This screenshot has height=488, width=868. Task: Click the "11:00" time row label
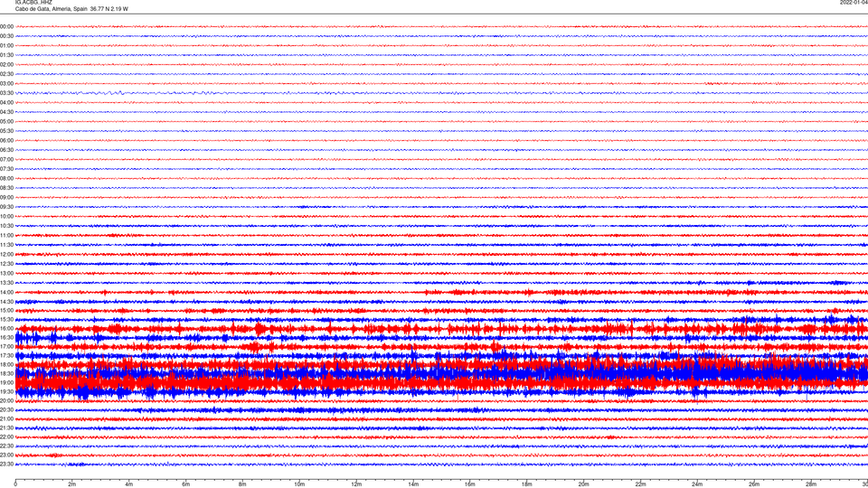[6, 236]
